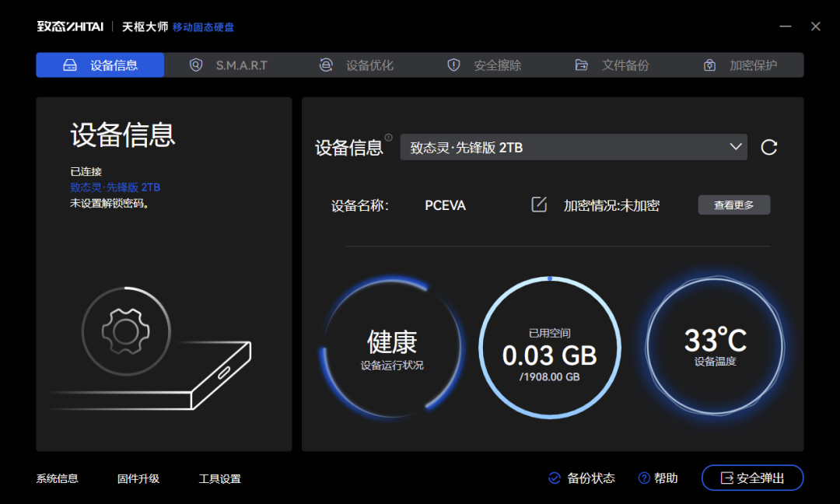Expand the device selection dropdown arrow
840x504 pixels.
[x=736, y=147]
